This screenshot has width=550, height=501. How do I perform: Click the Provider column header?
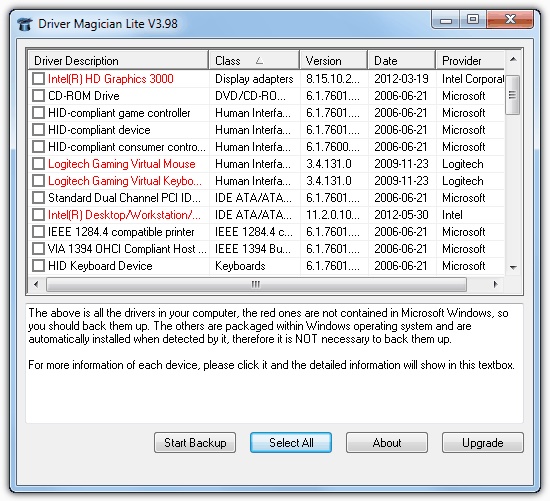[x=470, y=60]
